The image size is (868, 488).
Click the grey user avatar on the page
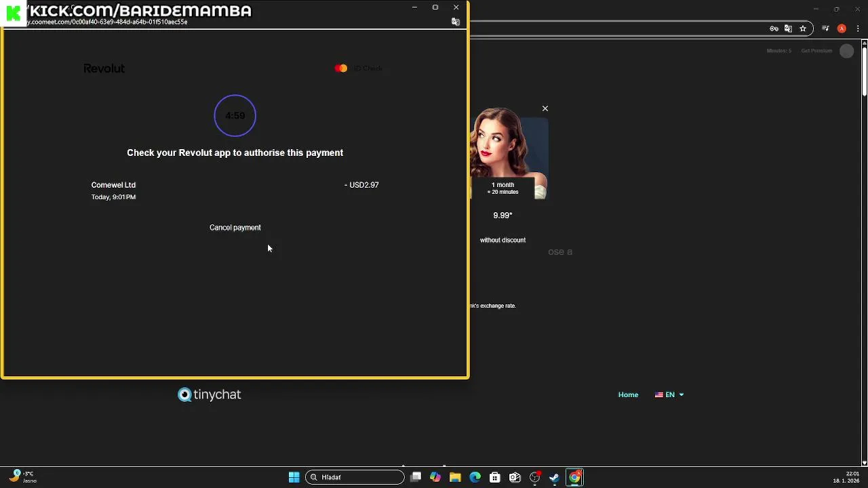pos(846,52)
